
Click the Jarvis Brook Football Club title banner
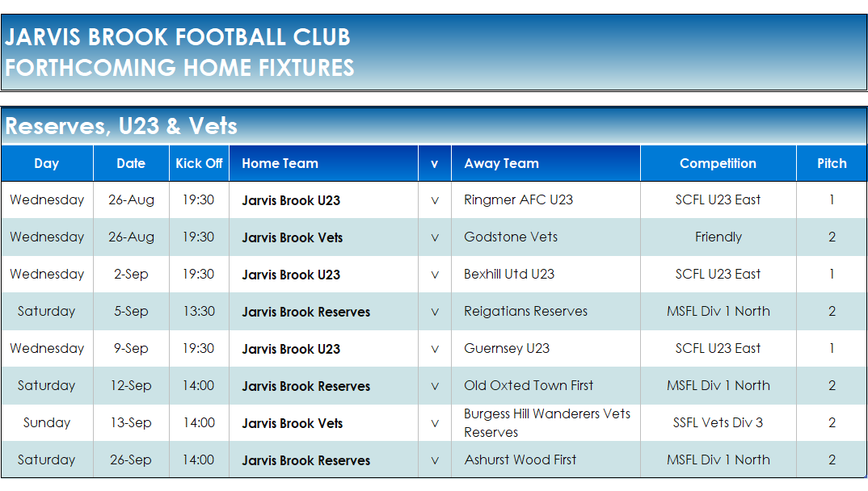click(434, 52)
